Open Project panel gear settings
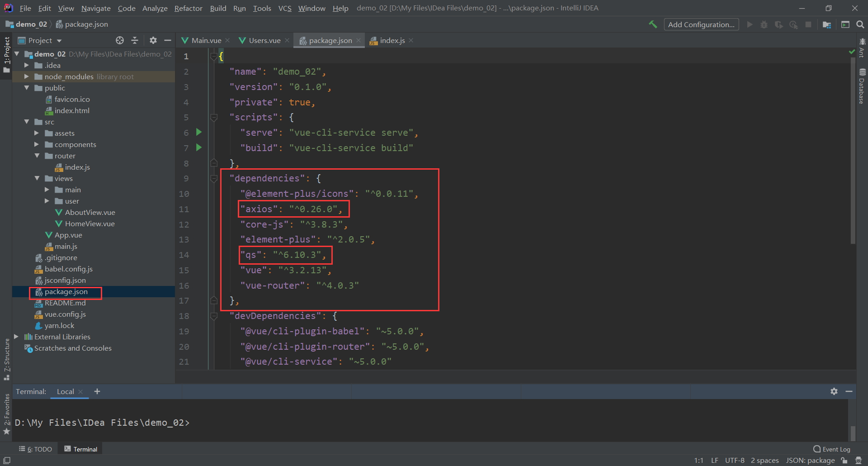Image resolution: width=868 pixels, height=466 pixels. point(153,40)
